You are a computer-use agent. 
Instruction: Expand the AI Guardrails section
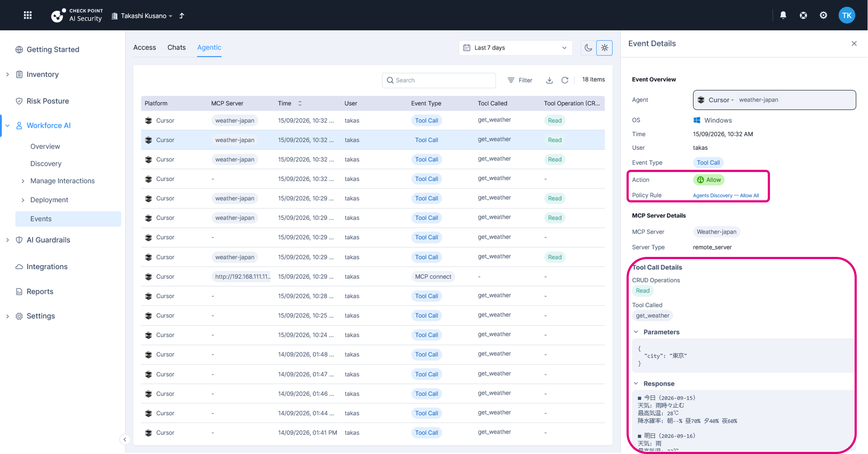7,240
